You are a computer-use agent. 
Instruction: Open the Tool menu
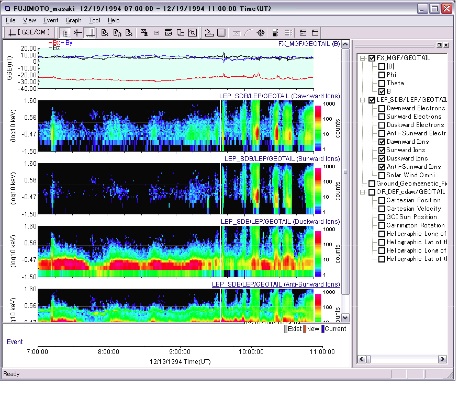coord(95,20)
